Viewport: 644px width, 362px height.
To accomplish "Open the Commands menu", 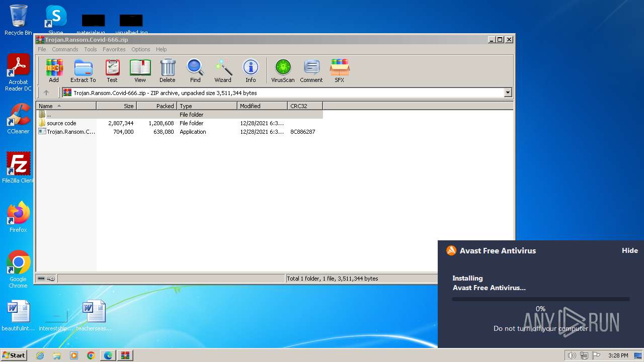I will coord(65,49).
